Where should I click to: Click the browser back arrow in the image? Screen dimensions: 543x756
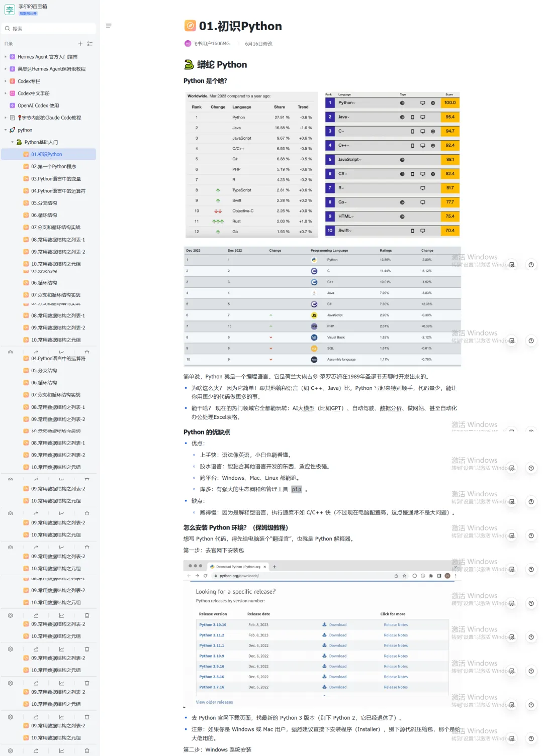tap(189, 576)
